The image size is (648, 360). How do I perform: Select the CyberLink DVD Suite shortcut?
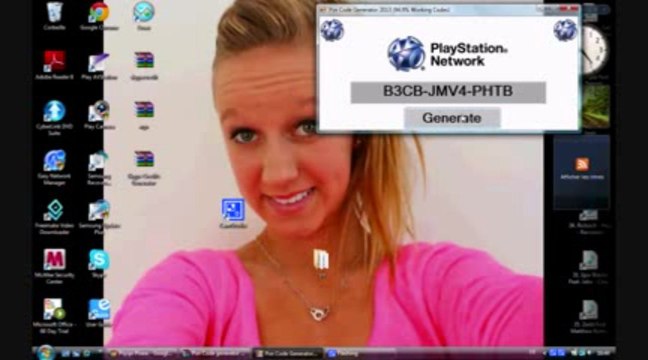(54, 118)
